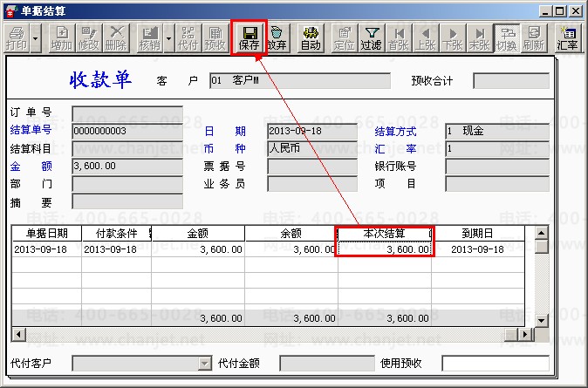Select the 余额 cell 3,600.00 in first row

pos(291,249)
